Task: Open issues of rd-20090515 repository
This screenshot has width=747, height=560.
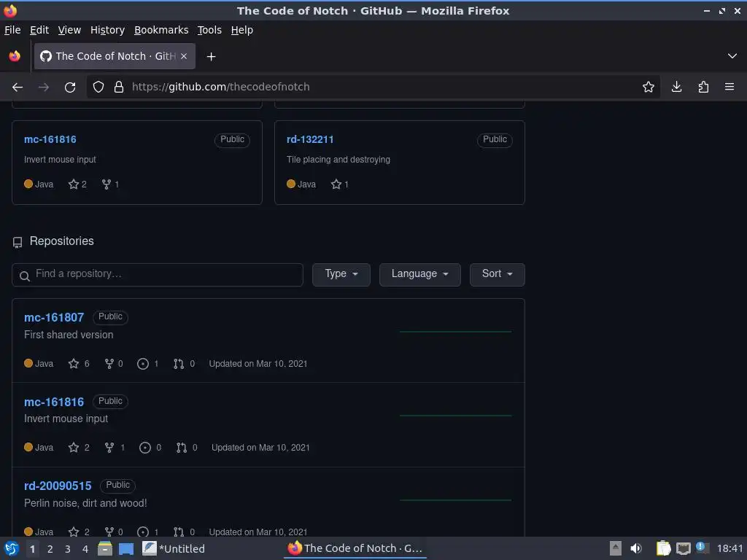Action: click(147, 532)
